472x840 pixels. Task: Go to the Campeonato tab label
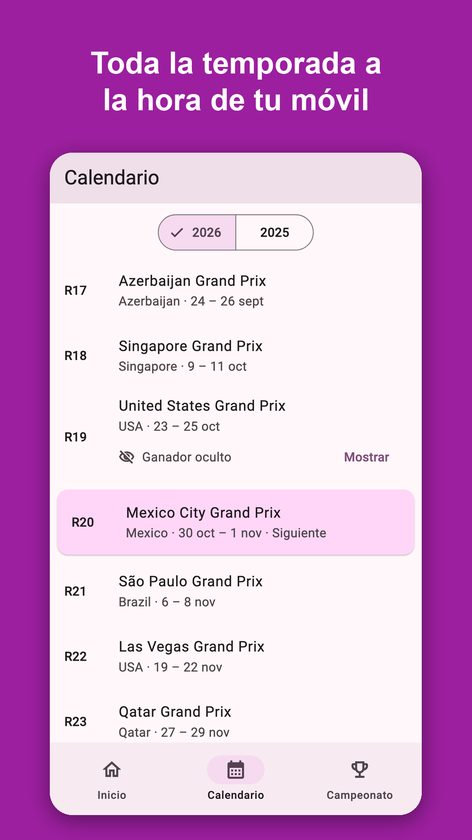click(x=359, y=795)
